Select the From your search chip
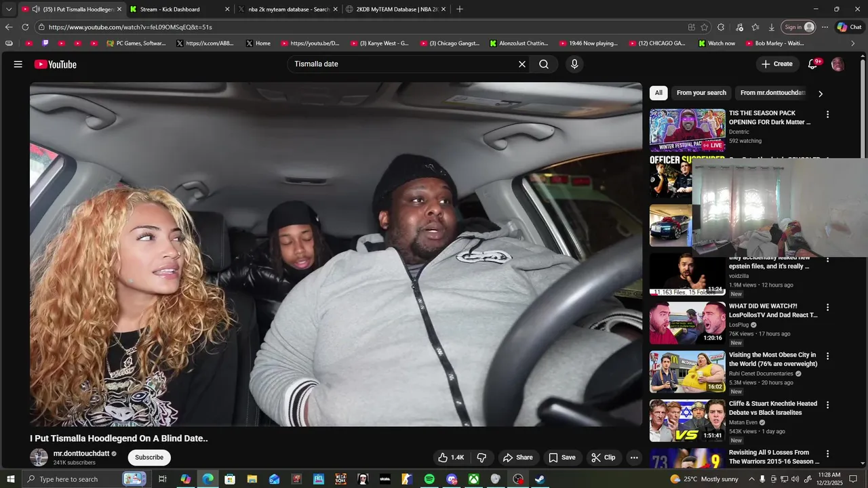868x488 pixels. pyautogui.click(x=701, y=93)
